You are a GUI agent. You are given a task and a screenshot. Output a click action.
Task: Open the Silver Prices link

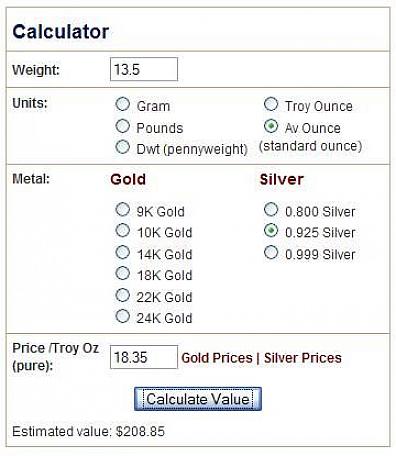tap(303, 358)
